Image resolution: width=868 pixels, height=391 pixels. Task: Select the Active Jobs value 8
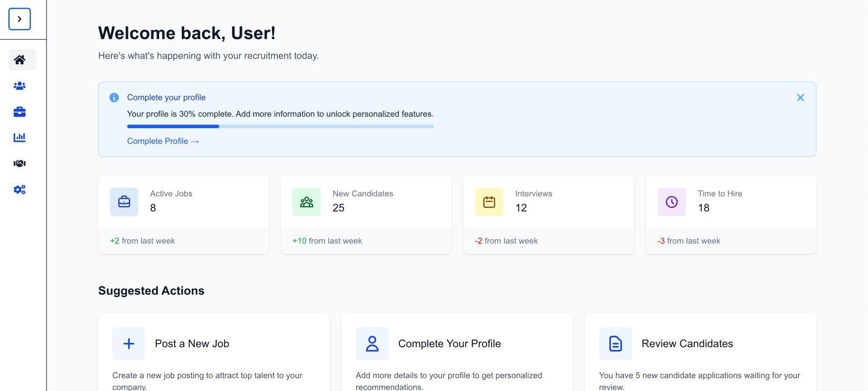153,208
